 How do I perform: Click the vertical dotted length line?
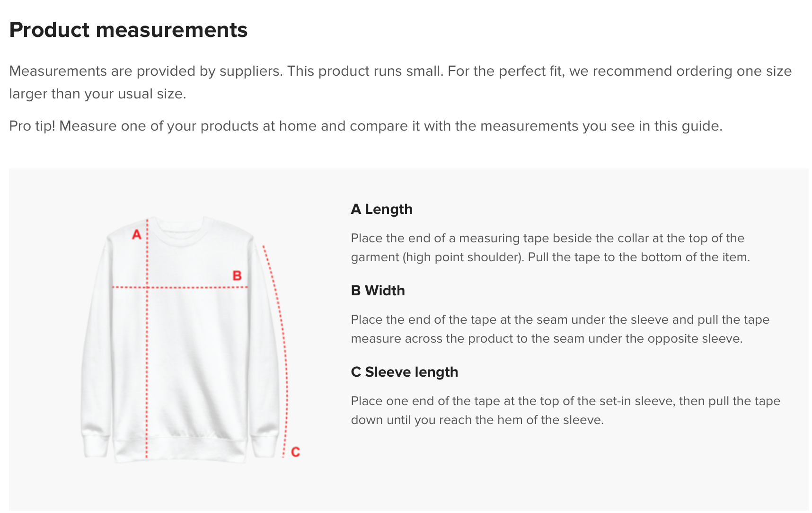click(147, 338)
